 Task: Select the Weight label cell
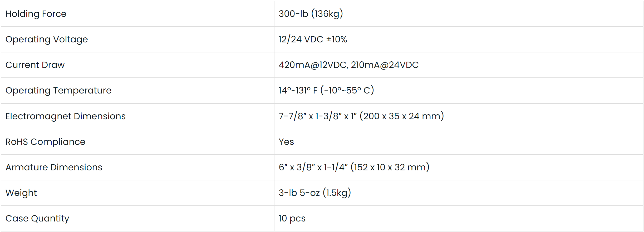21,193
